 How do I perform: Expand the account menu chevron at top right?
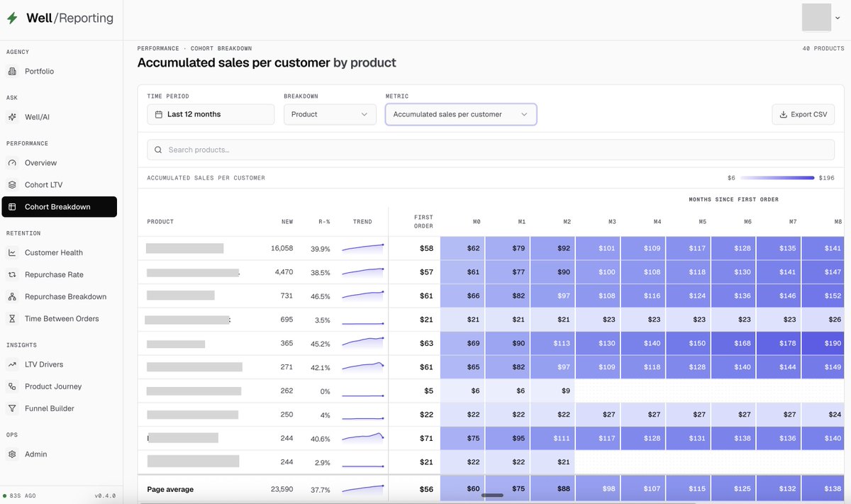(838, 18)
